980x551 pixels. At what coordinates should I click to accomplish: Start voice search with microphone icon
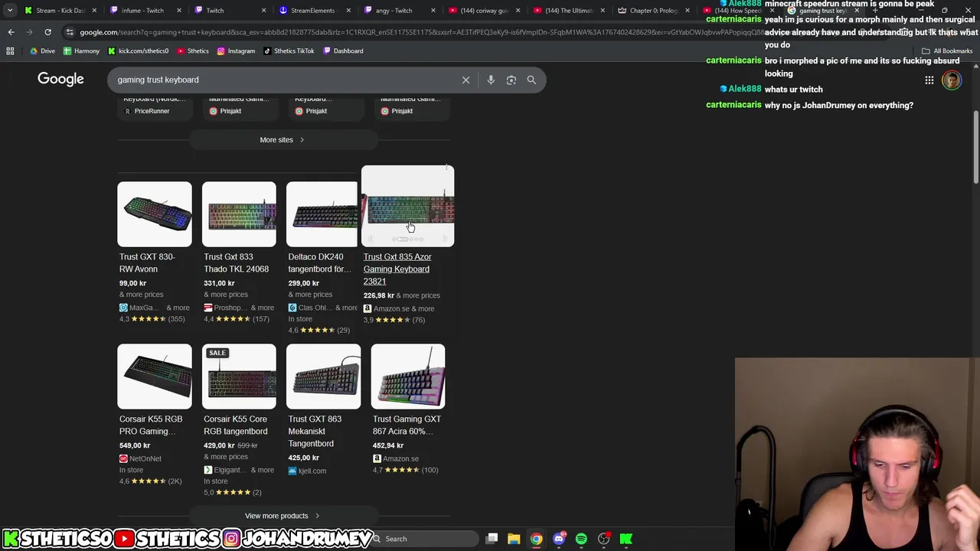point(491,80)
